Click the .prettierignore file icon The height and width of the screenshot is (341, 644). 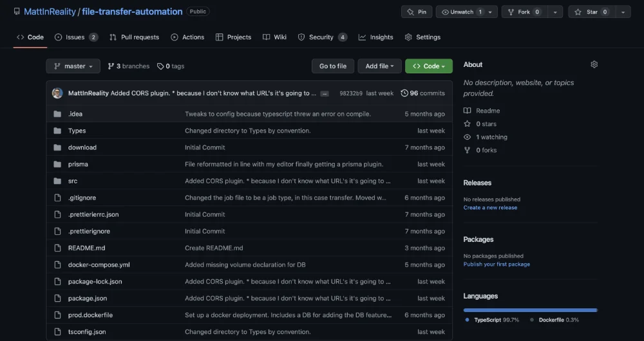57,231
